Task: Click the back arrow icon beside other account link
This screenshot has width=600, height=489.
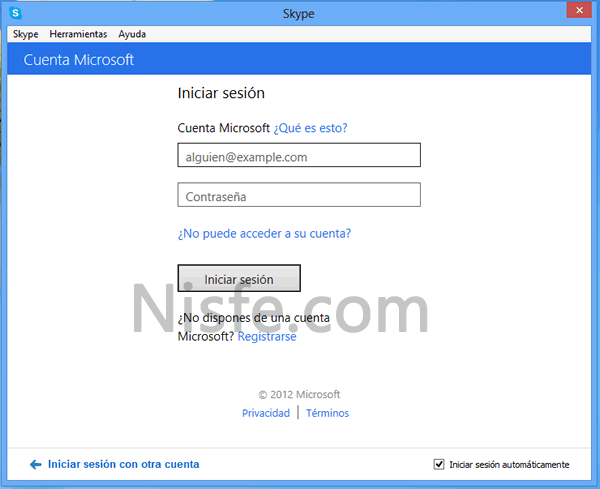Action: point(36,465)
